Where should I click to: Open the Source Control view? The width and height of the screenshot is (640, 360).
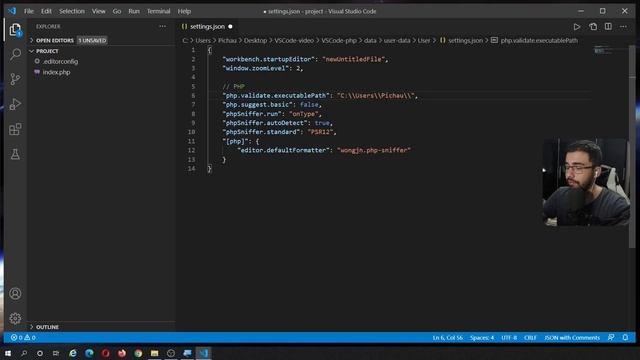pyautogui.click(x=15, y=79)
